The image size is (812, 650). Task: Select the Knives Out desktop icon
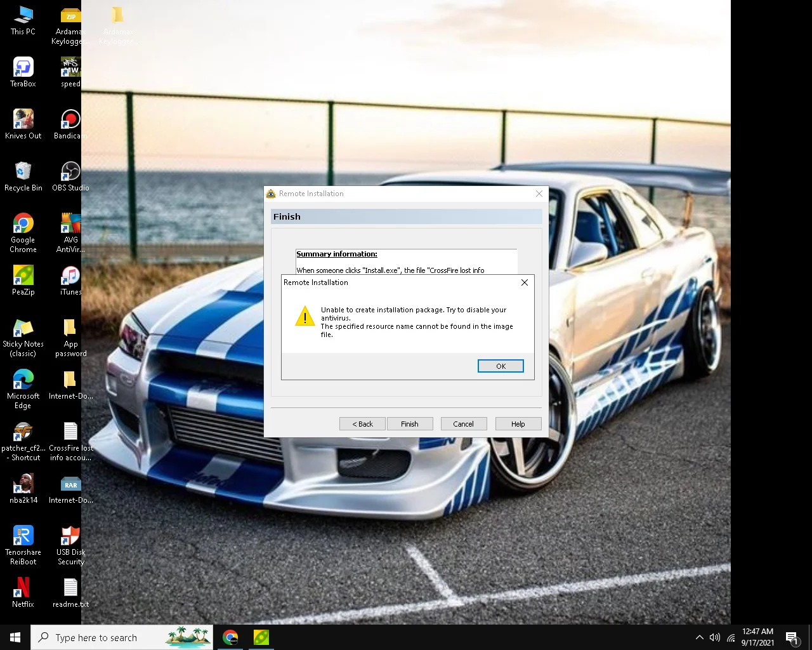click(23, 124)
